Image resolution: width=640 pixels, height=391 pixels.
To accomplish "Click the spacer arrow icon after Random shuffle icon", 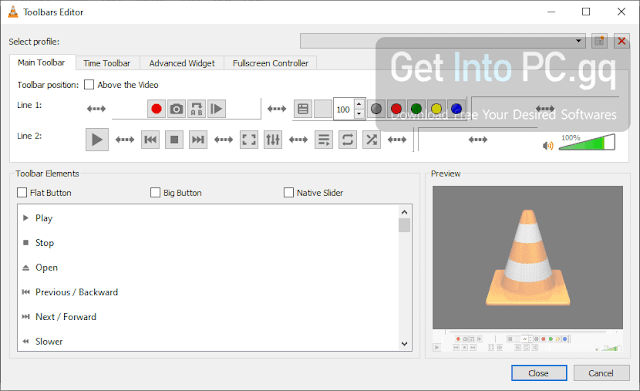I will tap(397, 140).
